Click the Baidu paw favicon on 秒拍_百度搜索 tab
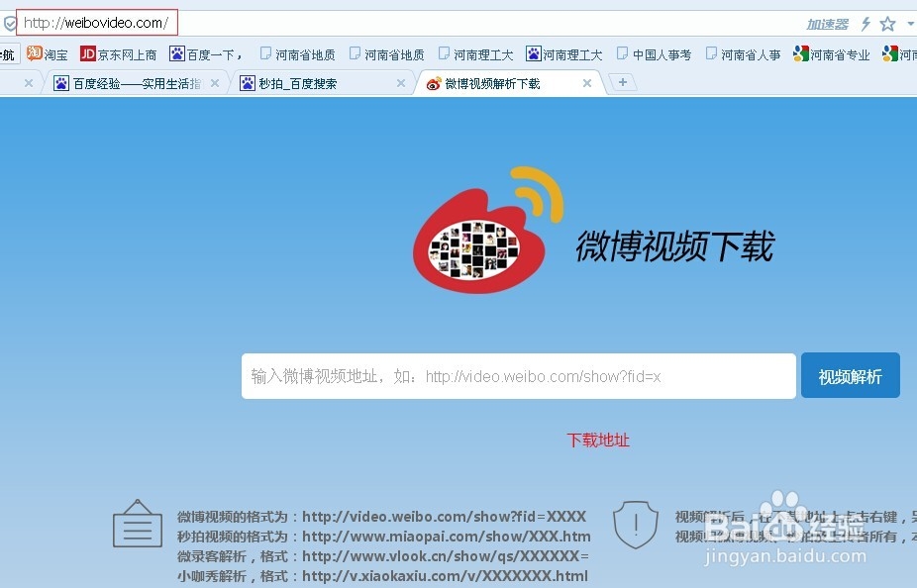This screenshot has width=917, height=588. point(248,83)
